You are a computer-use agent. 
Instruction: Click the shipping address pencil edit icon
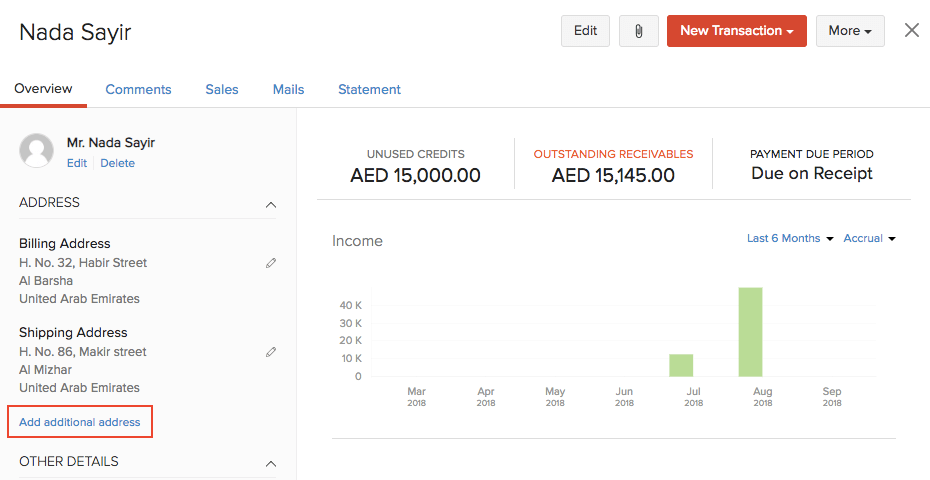271,352
